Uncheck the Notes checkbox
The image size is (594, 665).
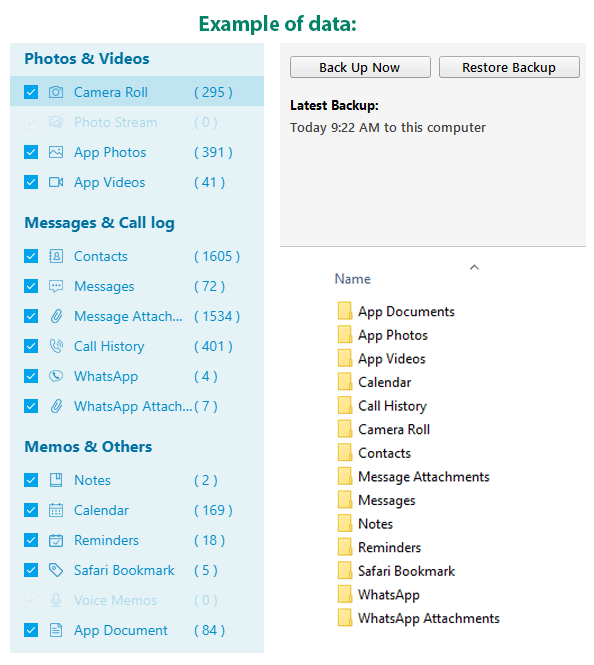click(31, 480)
